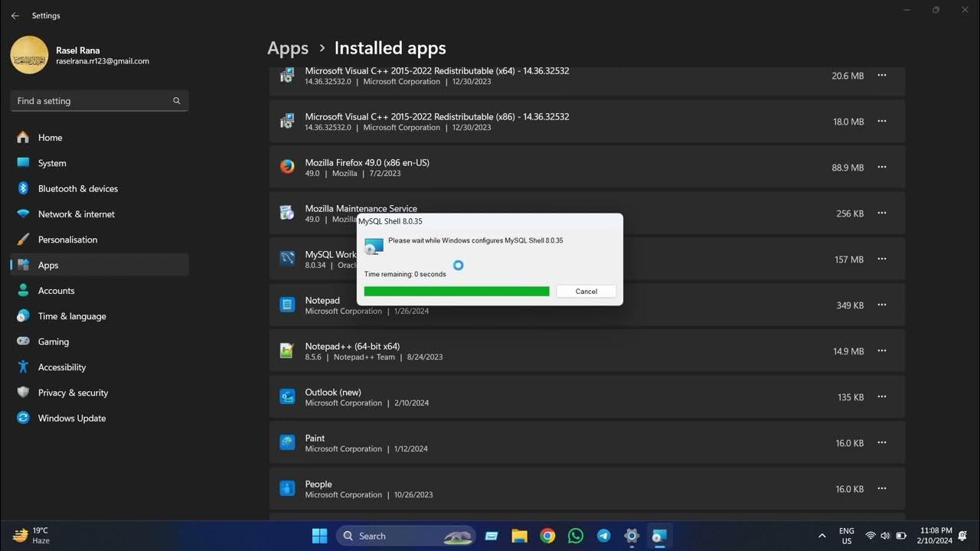Click the ENG US language indicator
The width and height of the screenshot is (980, 551).
click(847, 535)
